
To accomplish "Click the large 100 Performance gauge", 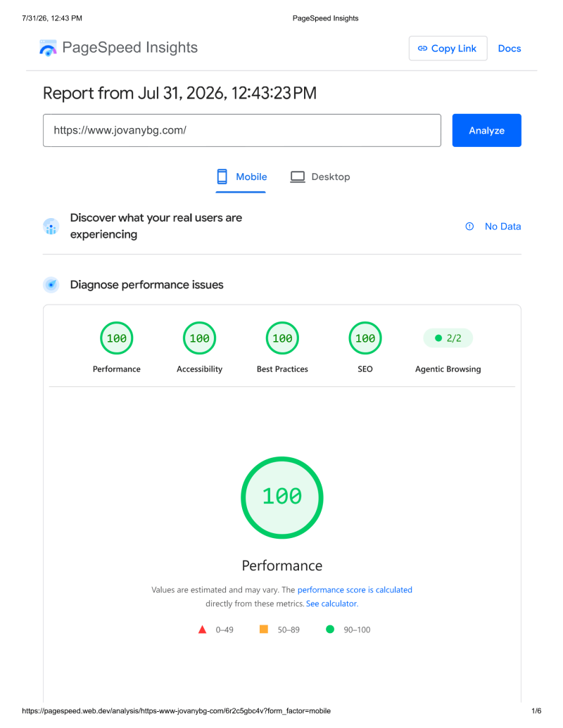I will (x=282, y=498).
